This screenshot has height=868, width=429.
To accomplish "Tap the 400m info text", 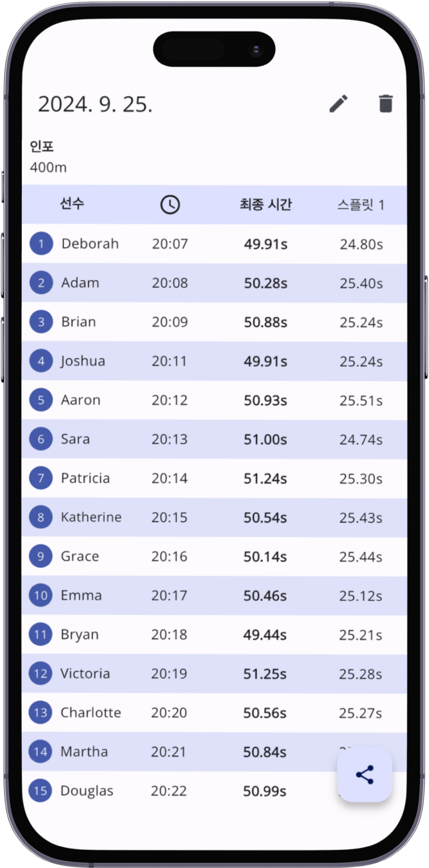I will [x=48, y=168].
